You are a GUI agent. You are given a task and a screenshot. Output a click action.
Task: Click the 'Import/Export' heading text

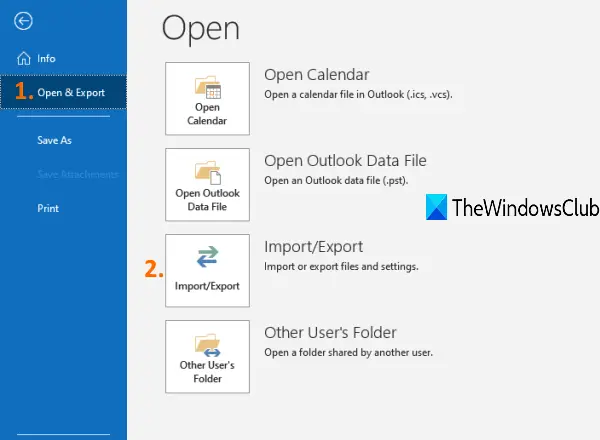point(313,247)
